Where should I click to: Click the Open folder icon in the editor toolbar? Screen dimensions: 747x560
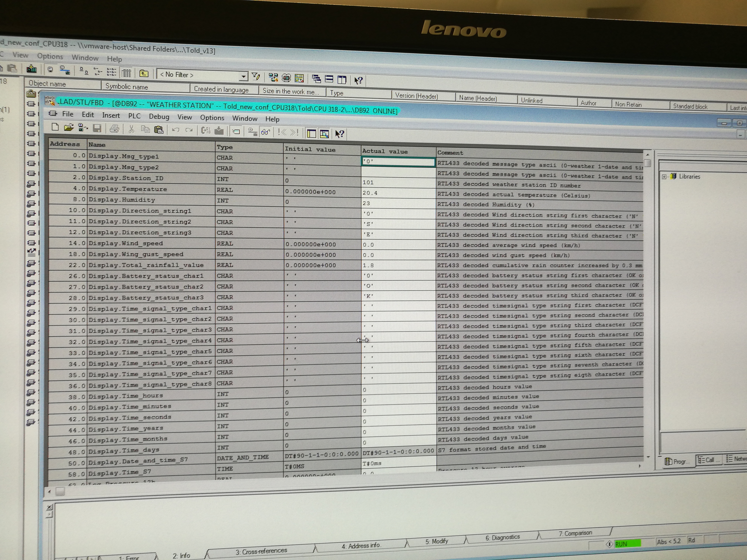(69, 128)
